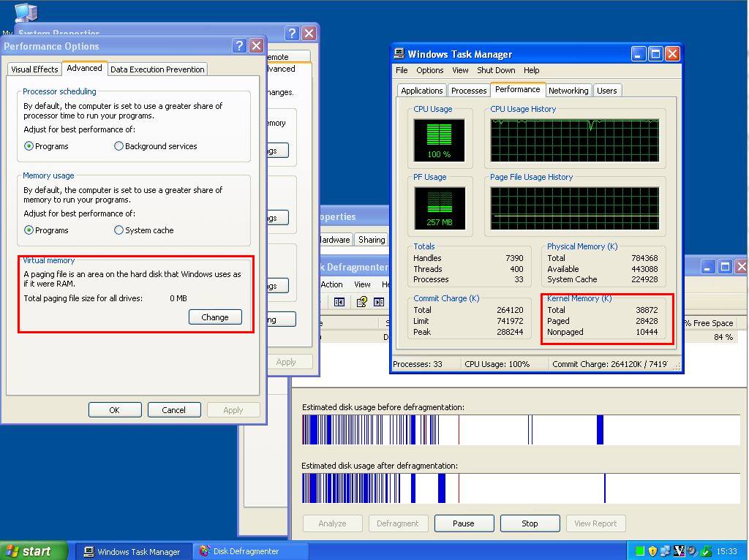Image resolution: width=749 pixels, height=560 pixels.
Task: Click Cancel in Performance Options
Action: tap(174, 409)
